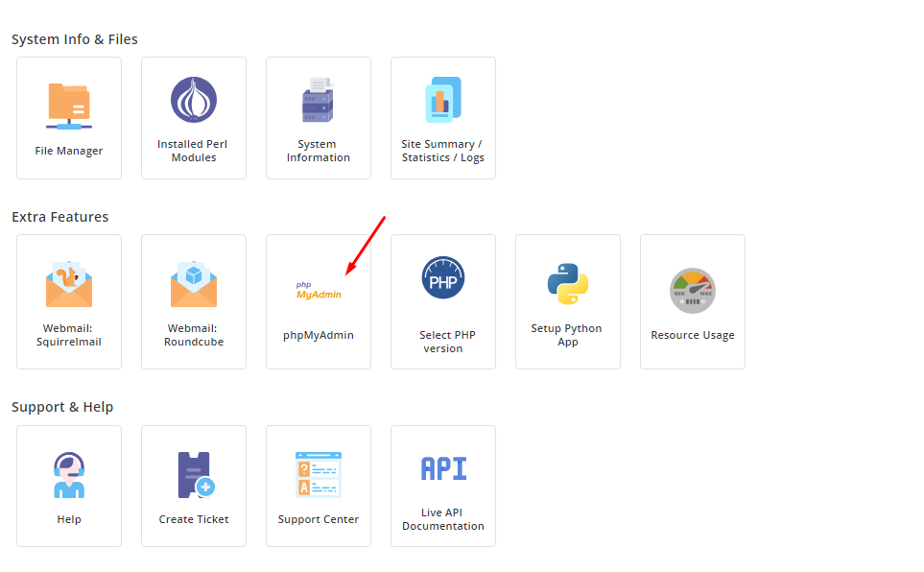The image size is (924, 572).
Task: Open Create Ticket via ticket icon
Action: [193, 472]
